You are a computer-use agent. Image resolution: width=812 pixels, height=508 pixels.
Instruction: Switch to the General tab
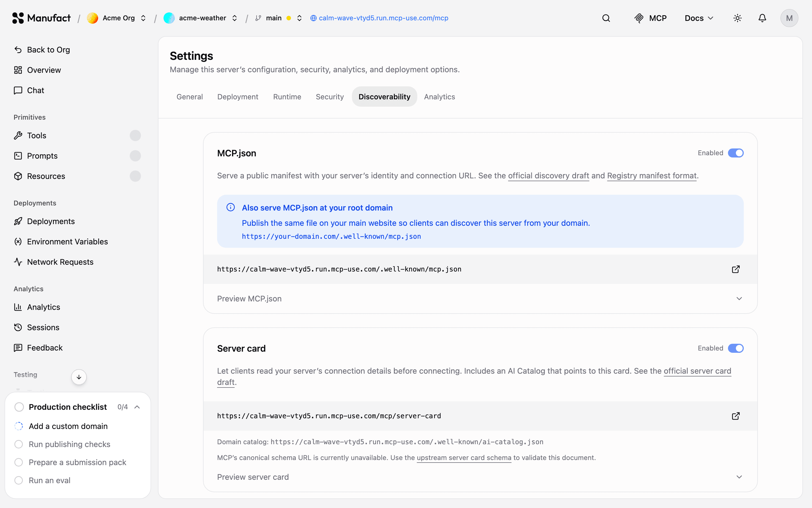(x=189, y=97)
